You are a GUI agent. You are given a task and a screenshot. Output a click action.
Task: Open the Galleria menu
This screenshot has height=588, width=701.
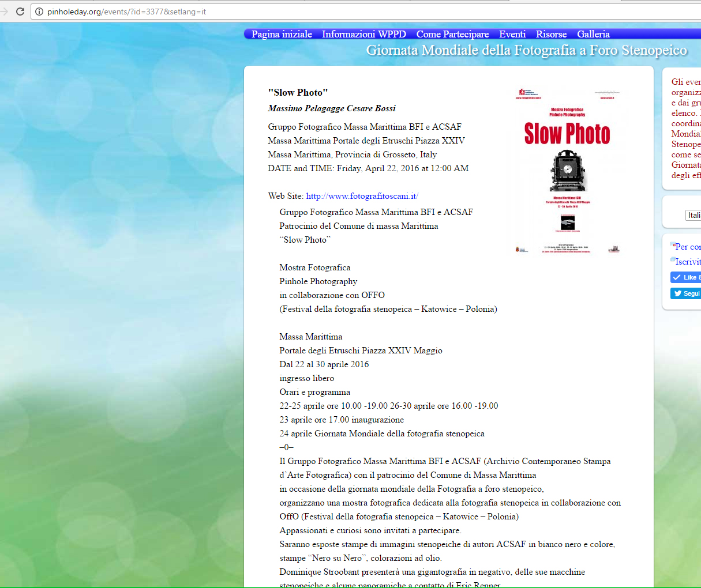593,34
